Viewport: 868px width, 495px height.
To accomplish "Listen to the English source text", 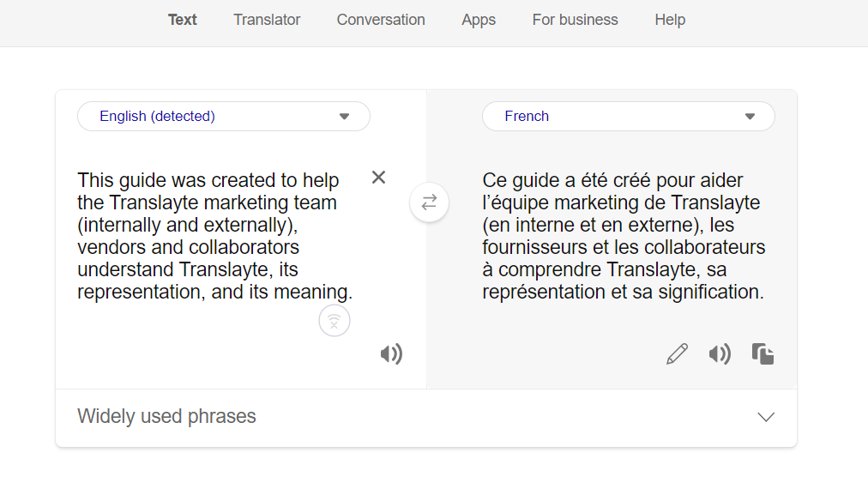I will click(x=391, y=353).
